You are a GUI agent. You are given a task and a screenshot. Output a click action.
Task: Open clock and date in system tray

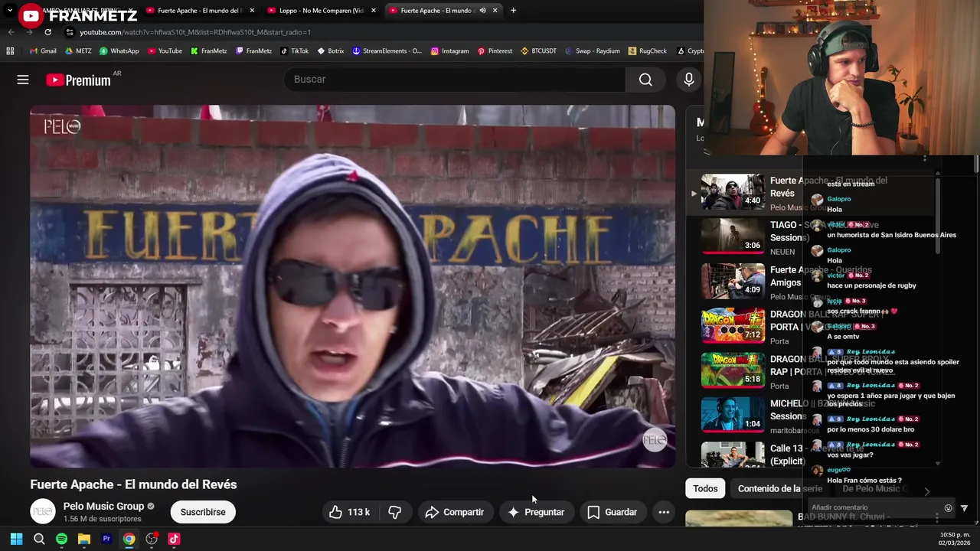click(x=953, y=539)
